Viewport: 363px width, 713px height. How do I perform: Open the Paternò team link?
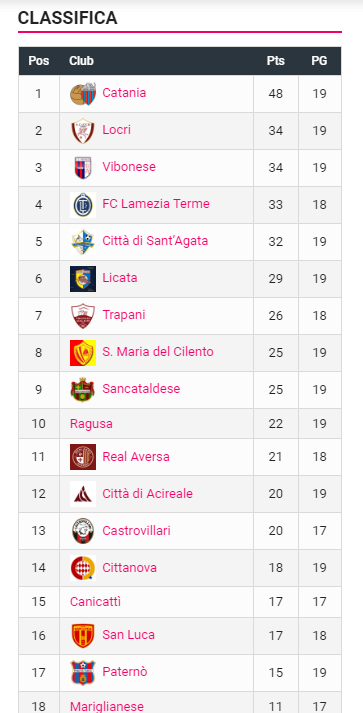pos(125,672)
